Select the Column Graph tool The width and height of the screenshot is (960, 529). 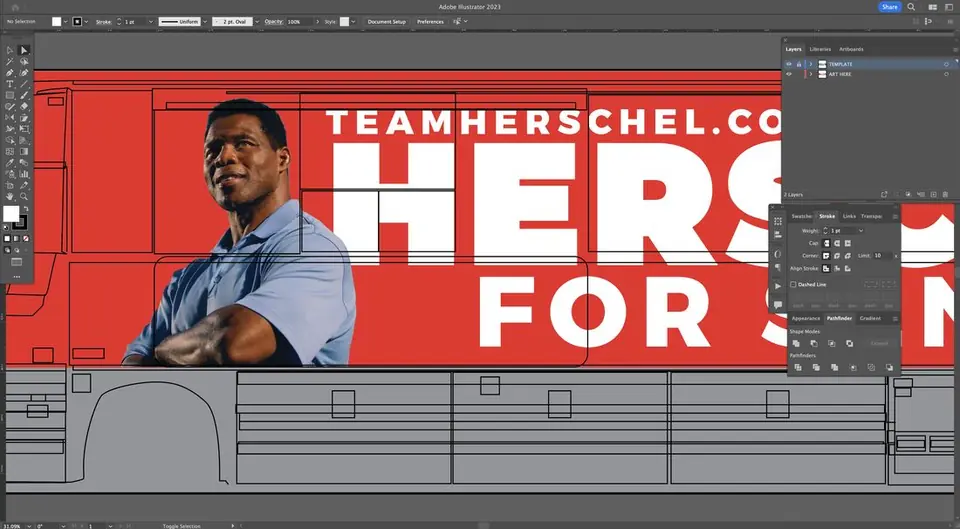click(x=24, y=174)
